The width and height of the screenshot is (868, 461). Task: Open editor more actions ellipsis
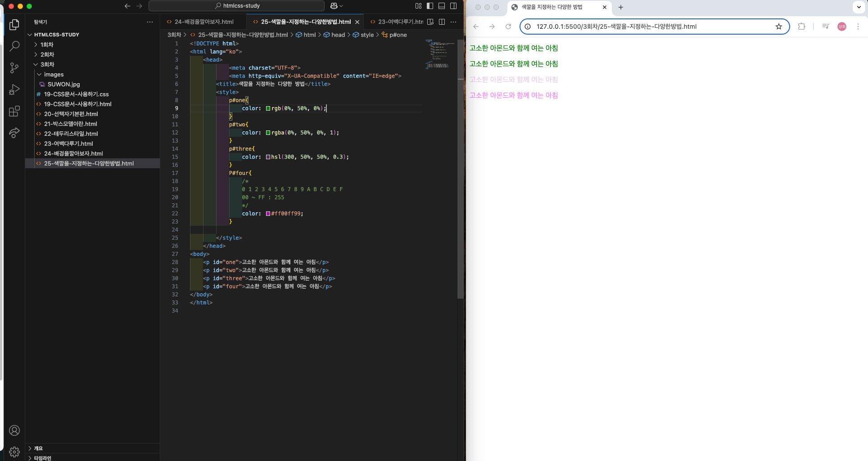click(453, 22)
